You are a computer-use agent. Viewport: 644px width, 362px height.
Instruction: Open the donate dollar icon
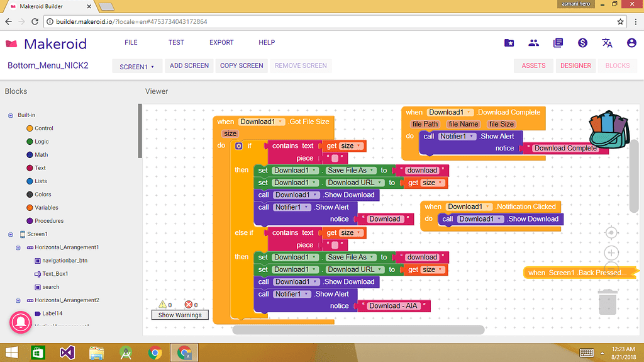click(582, 43)
